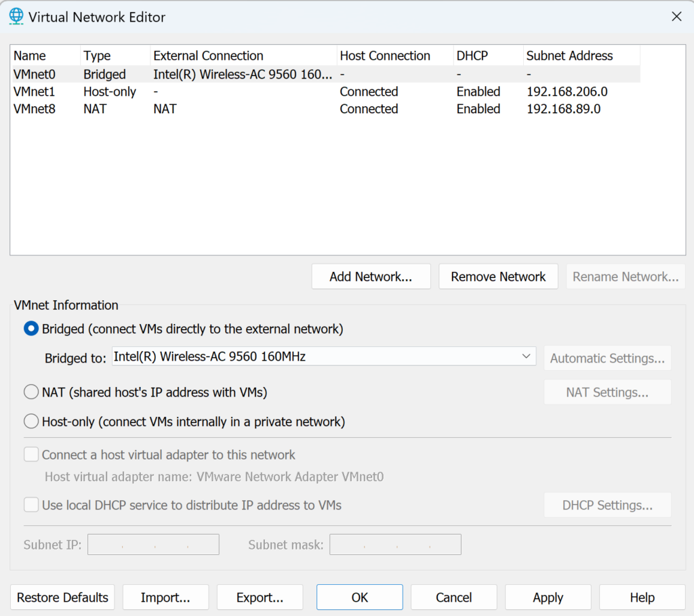Click the Subnet mask field
Viewport: 694px width, 616px height.
coord(395,544)
